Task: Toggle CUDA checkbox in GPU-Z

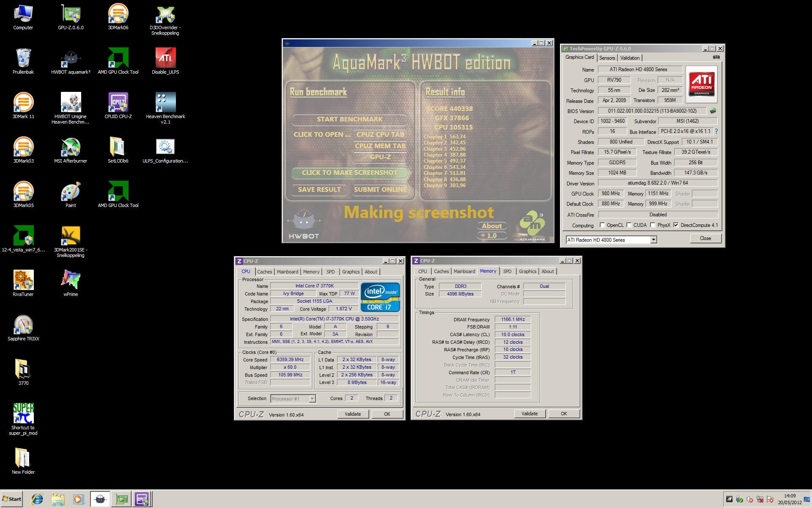Action: tap(629, 225)
